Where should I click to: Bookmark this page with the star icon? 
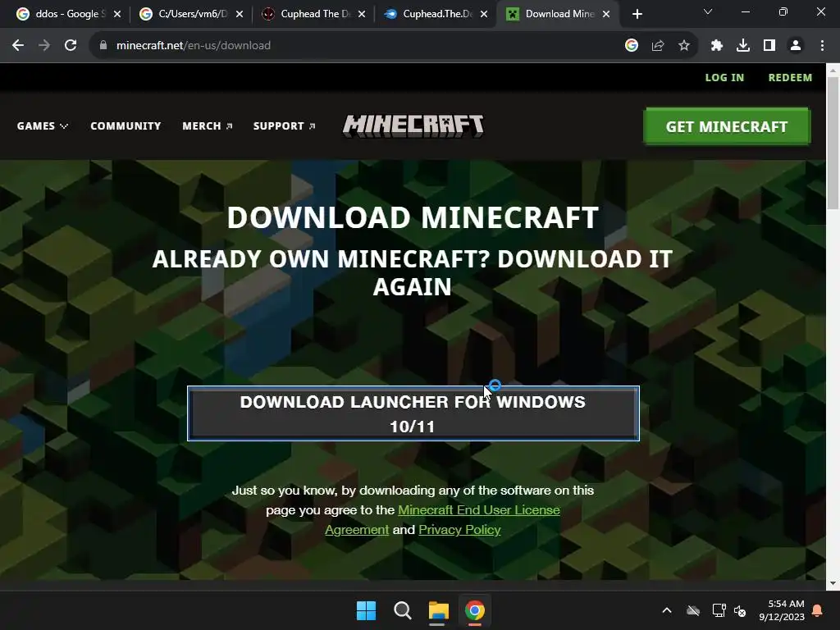point(684,46)
